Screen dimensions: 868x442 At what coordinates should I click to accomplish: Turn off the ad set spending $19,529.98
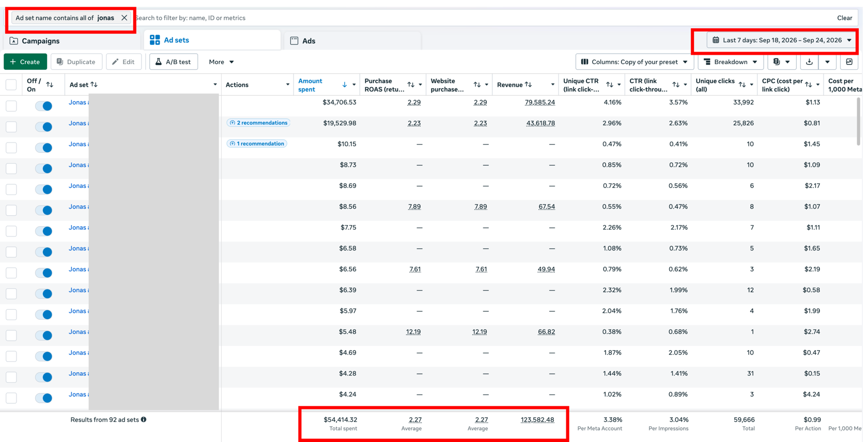pos(44,127)
